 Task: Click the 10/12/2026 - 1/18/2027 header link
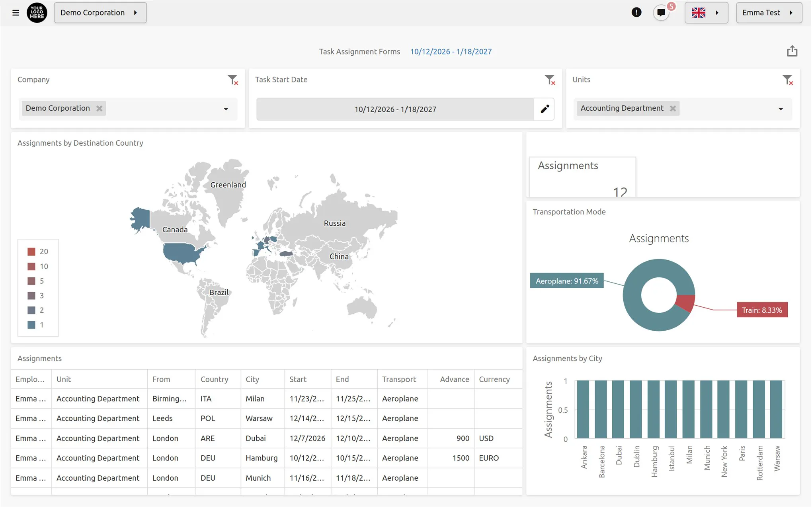tap(451, 52)
